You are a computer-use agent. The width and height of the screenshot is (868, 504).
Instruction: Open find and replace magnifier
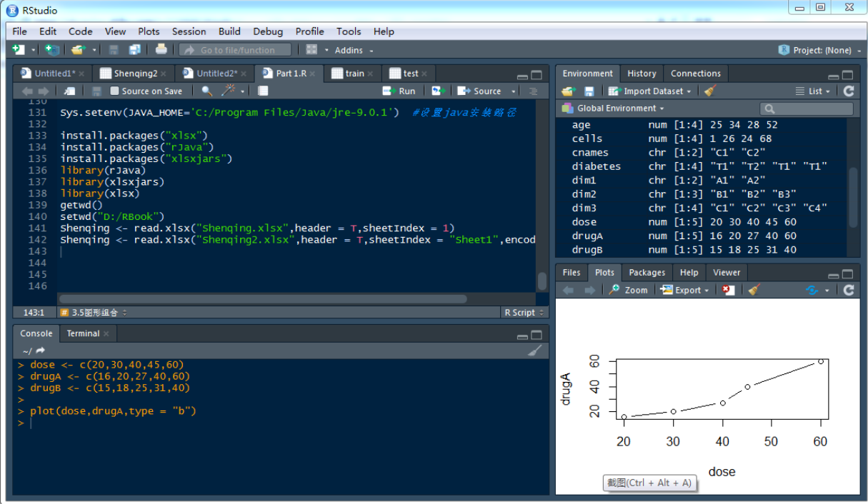click(x=206, y=91)
